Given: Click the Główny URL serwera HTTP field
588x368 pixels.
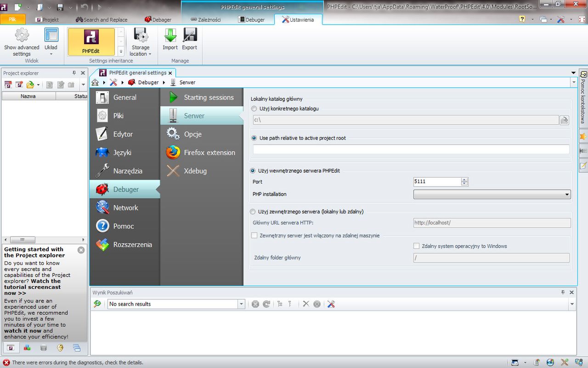Looking at the screenshot, I should pos(492,223).
